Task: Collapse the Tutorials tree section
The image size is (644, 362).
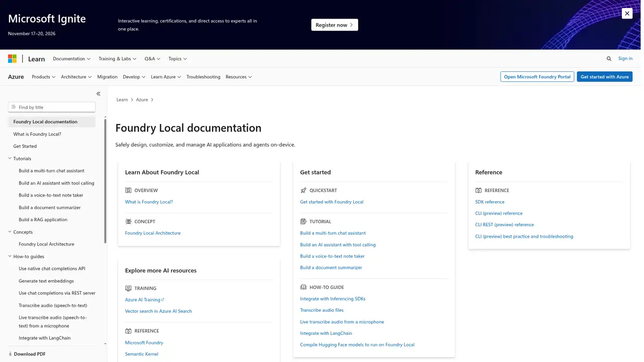Action: [x=10, y=158]
